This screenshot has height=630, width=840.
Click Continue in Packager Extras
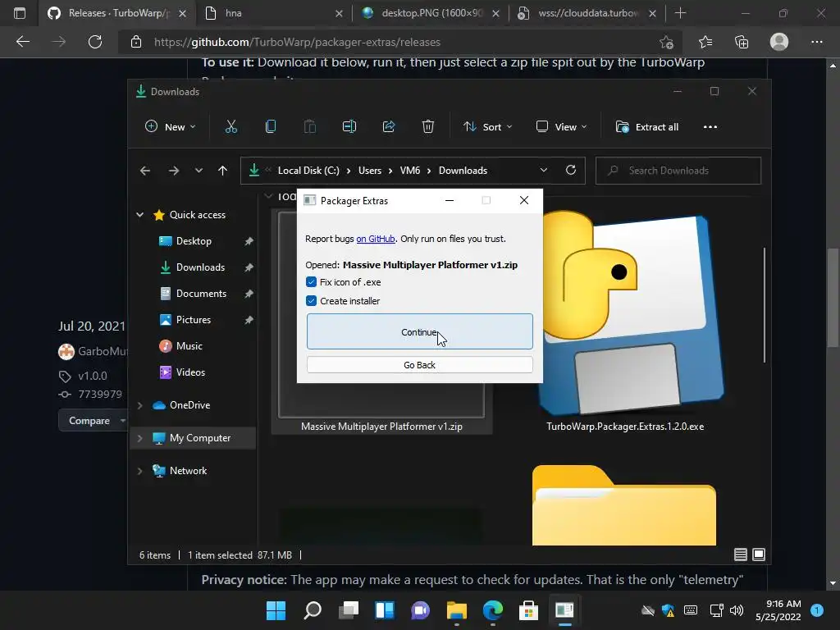419,331
